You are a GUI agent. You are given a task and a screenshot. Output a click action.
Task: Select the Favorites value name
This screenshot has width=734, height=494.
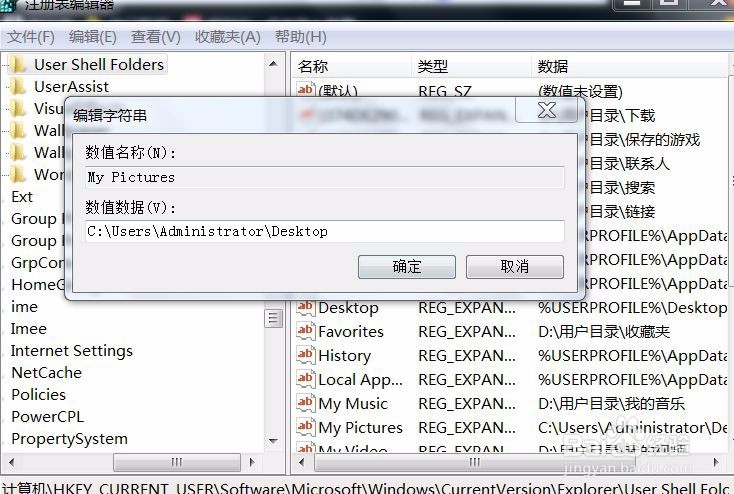point(351,332)
